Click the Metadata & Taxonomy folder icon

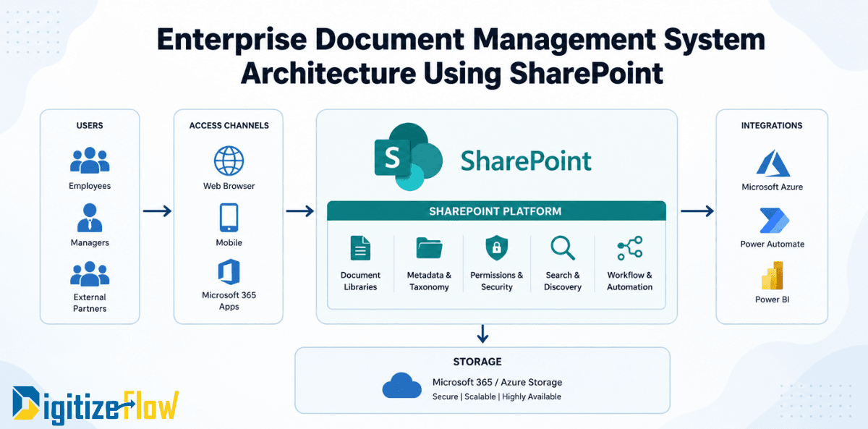tap(429, 248)
